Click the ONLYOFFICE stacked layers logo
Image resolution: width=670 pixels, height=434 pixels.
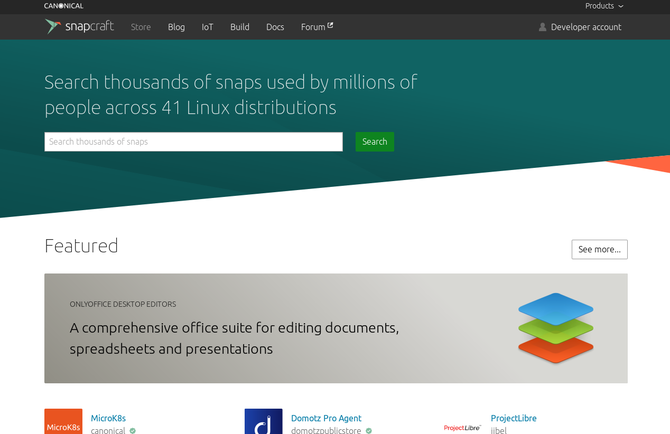(x=555, y=328)
